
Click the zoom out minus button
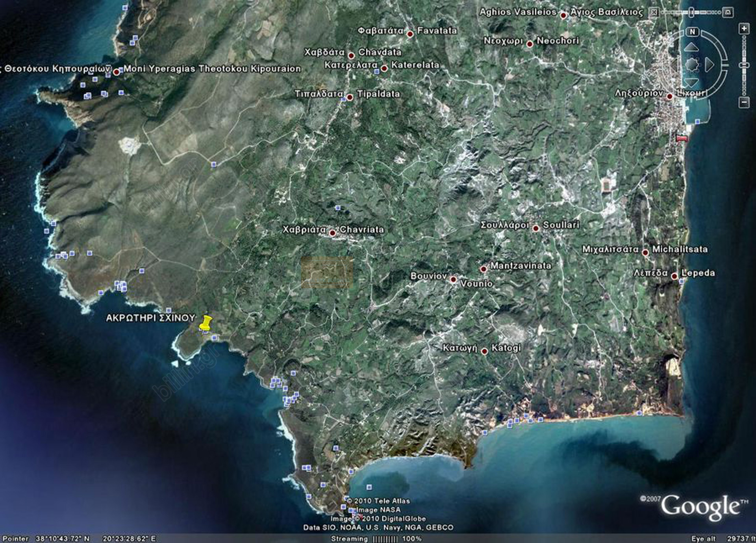pyautogui.click(x=744, y=102)
